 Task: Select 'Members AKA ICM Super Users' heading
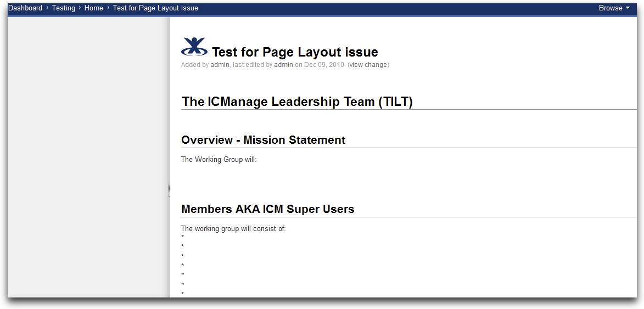[268, 209]
